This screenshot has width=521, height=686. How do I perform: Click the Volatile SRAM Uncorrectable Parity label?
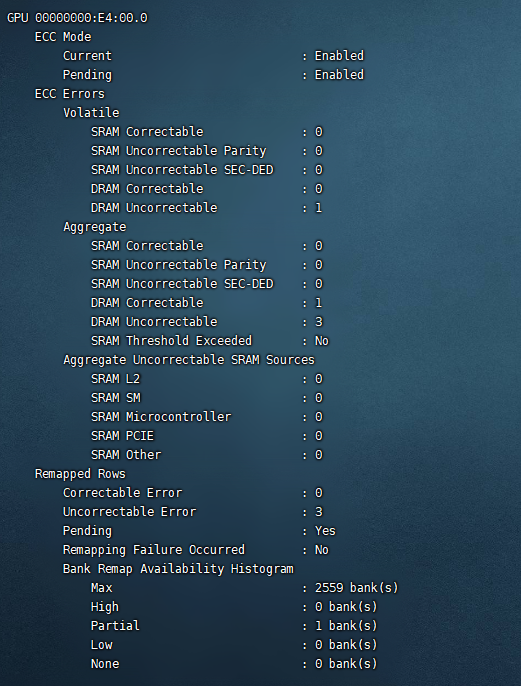coord(178,151)
